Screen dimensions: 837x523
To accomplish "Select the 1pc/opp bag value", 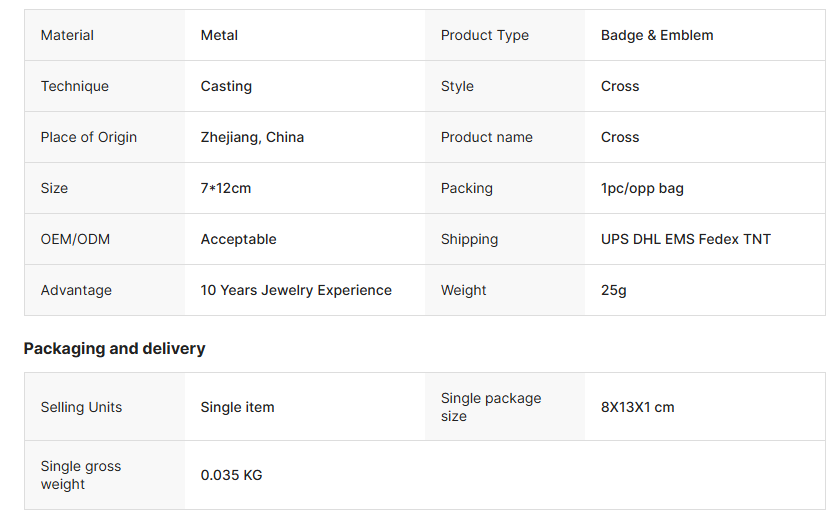I will [x=642, y=188].
